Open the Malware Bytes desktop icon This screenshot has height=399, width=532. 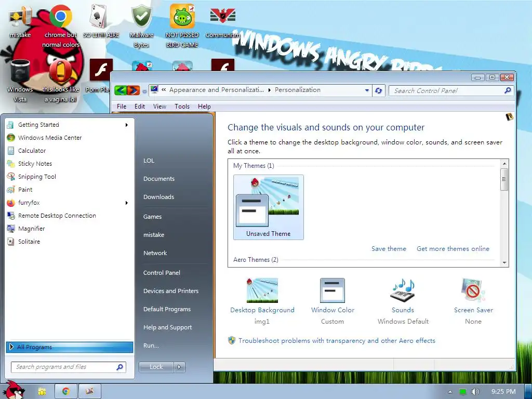tap(141, 26)
